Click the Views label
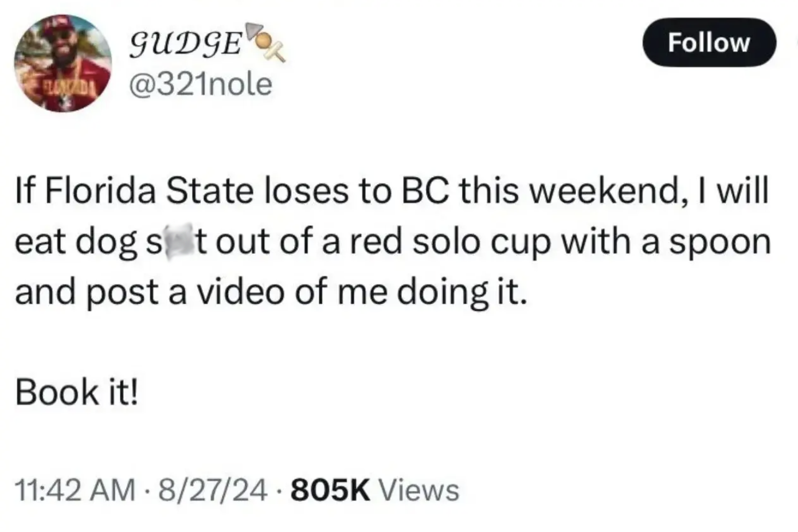This screenshot has width=798, height=532. pos(420,490)
